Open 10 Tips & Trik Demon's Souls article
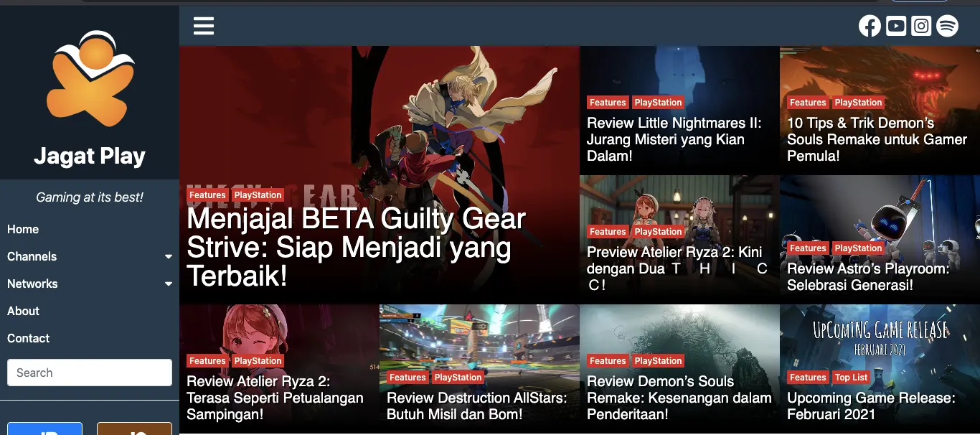 coord(877,139)
